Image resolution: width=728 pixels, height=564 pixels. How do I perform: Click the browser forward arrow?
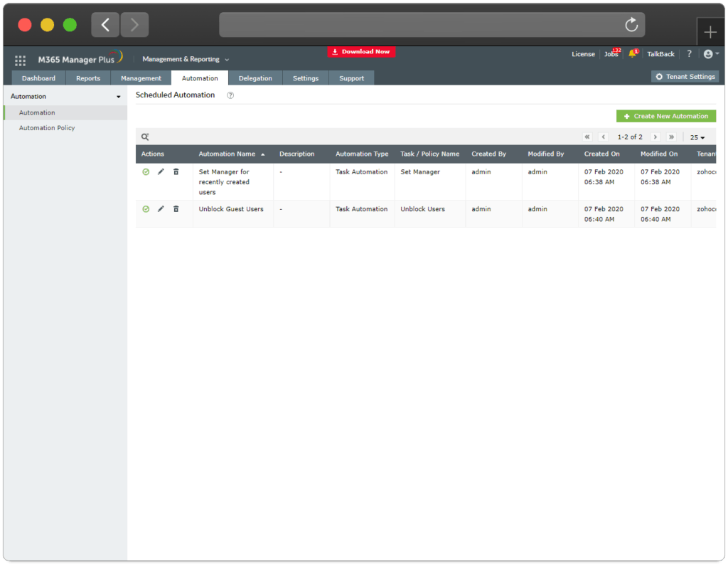pyautogui.click(x=134, y=25)
